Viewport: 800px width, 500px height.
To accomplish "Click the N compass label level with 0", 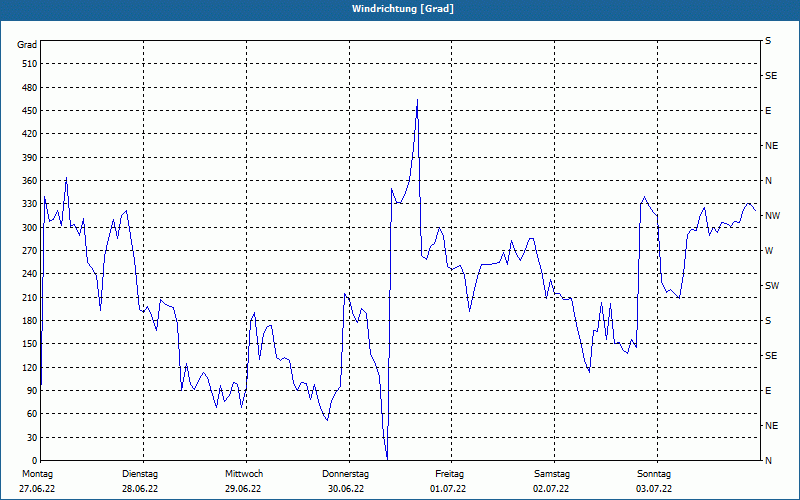I will pyautogui.click(x=768, y=461).
